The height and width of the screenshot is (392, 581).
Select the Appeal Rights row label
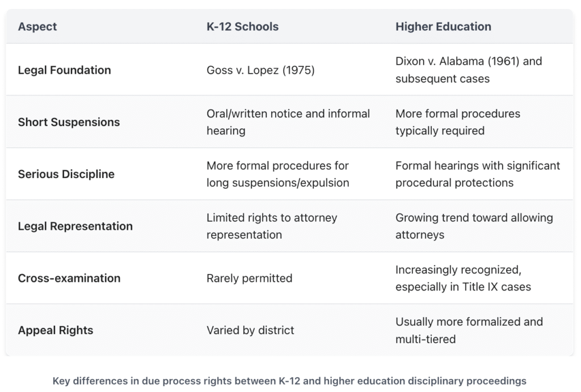(55, 330)
